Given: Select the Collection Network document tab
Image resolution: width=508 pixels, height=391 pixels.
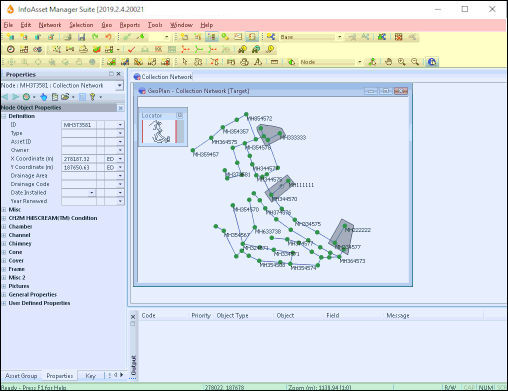Looking at the screenshot, I should (163, 77).
